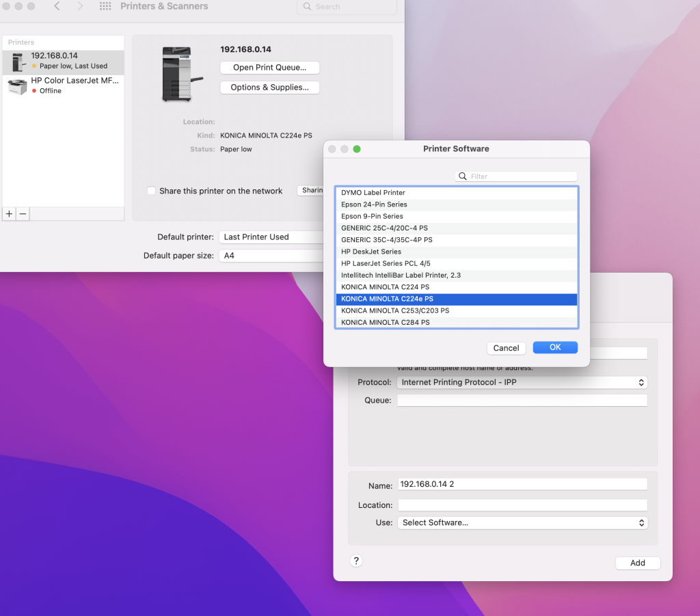Open Print Queue for 192.168.0.14
The width and height of the screenshot is (700, 616).
click(269, 68)
